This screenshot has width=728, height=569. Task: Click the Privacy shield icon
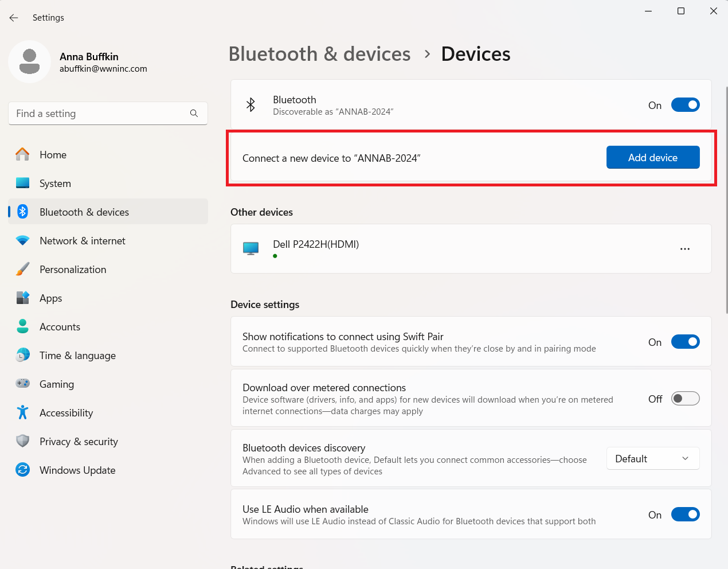tap(22, 441)
